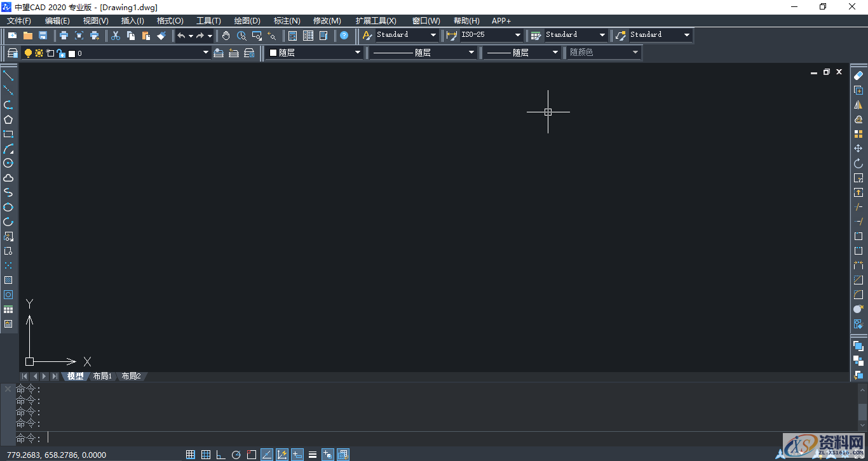Select the Move modify tool
Viewport: 868px width, 461px height.
tap(858, 149)
